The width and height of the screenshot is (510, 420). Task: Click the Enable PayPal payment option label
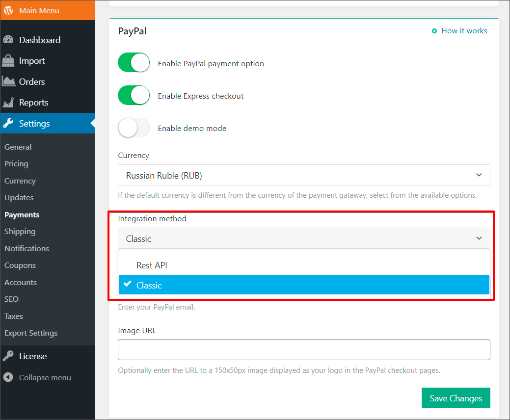click(x=211, y=64)
